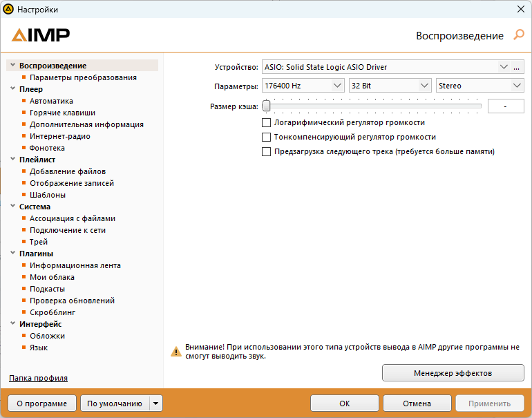This screenshot has height=418, width=532.
Task: Select Скробблинг plugin settings item
Action: pos(53,312)
